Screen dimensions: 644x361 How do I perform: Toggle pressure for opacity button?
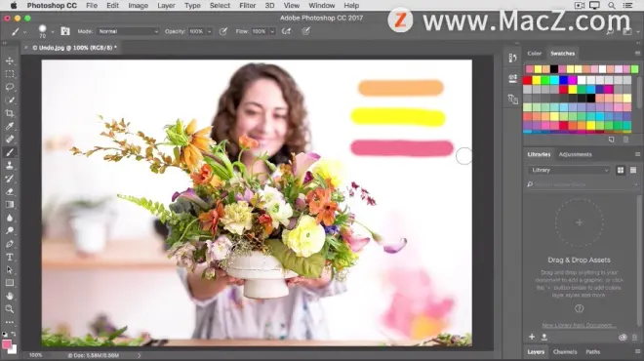tap(223, 31)
